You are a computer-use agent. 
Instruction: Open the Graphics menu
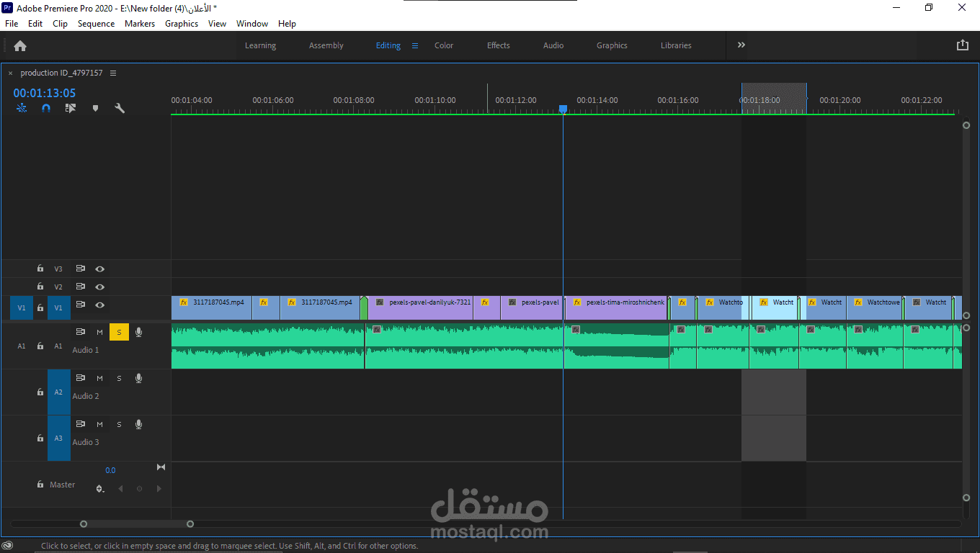182,24
